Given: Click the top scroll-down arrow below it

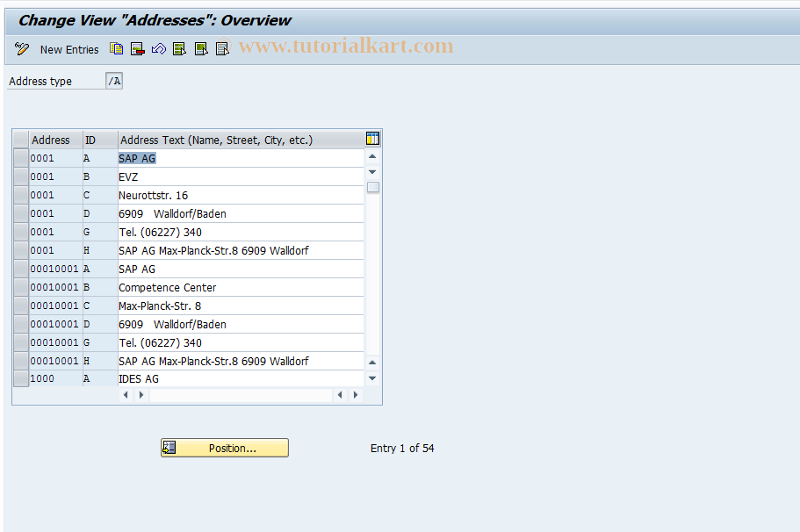Looking at the screenshot, I should [x=372, y=171].
